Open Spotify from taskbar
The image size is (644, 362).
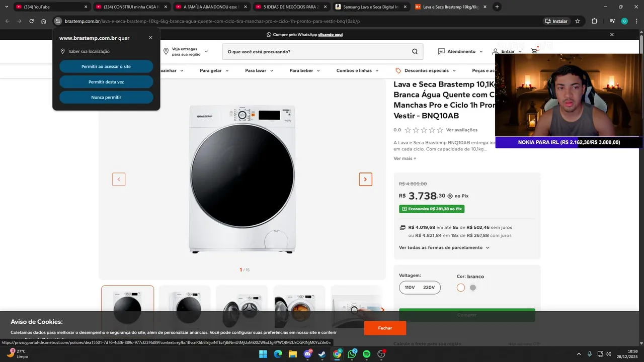(x=367, y=354)
